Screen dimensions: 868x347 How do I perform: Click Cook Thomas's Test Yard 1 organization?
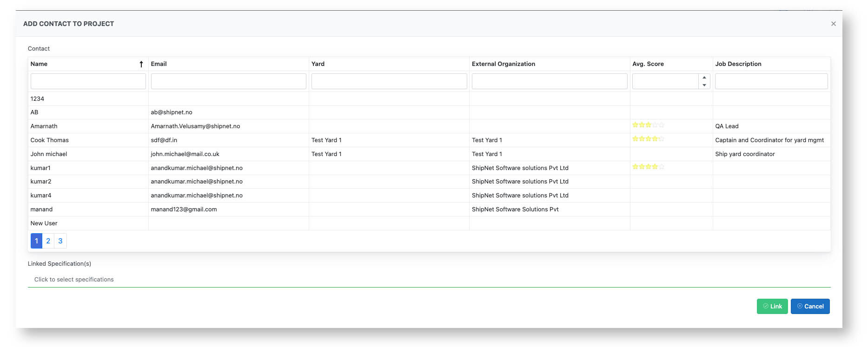[x=487, y=140]
